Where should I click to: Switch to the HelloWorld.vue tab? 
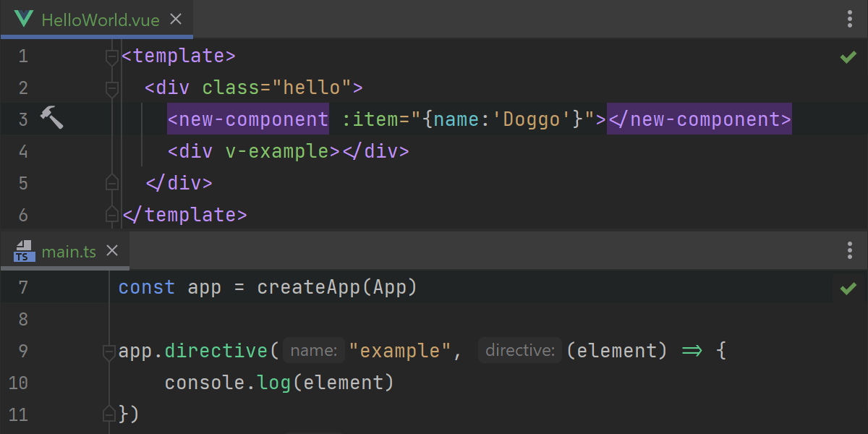coord(100,20)
